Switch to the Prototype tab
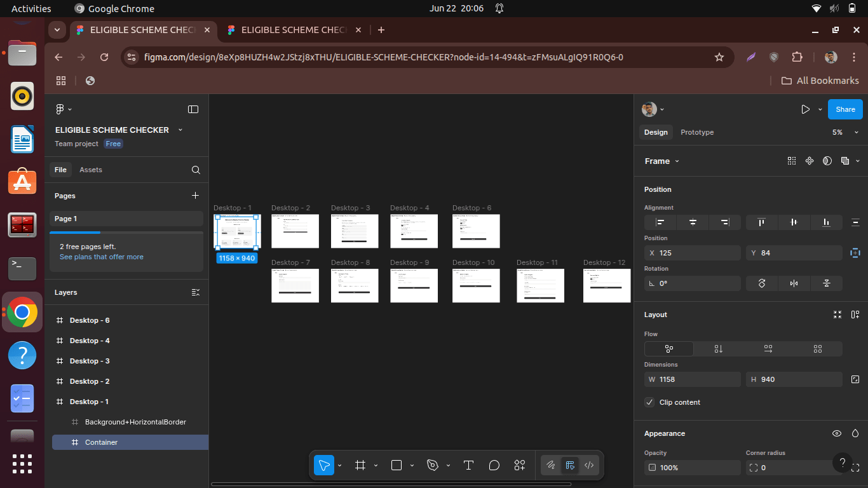This screenshot has width=868, height=488. click(x=697, y=132)
